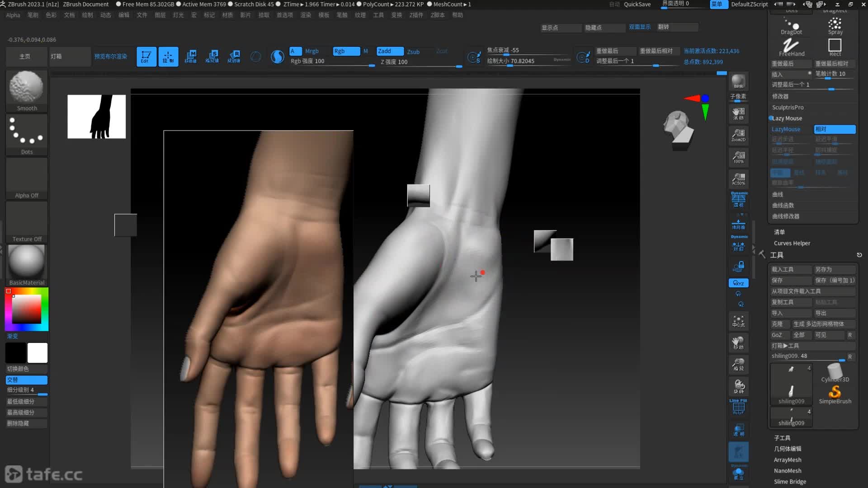868x488 pixels.
Task: Click the 100% actual size icon
Action: (738, 157)
